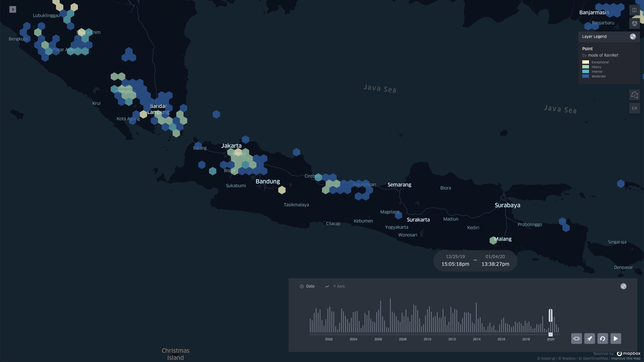Toggle split map view
The height and width of the screenshot is (362, 644).
click(634, 10)
